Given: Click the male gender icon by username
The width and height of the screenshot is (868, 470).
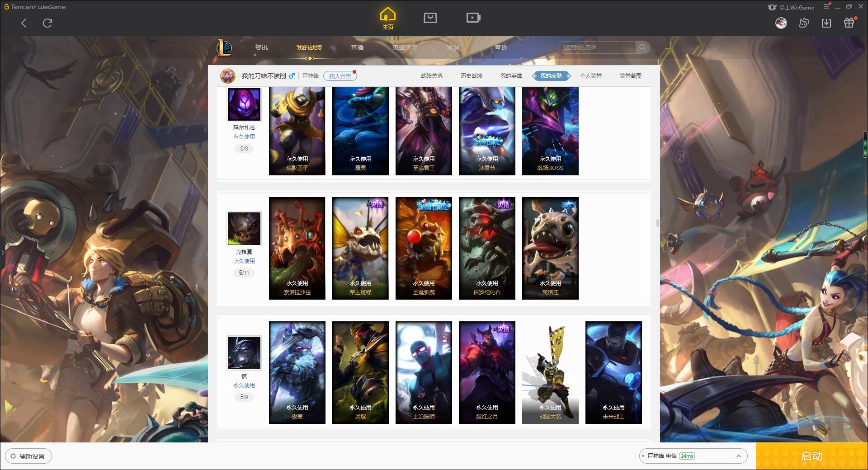Looking at the screenshot, I should 292,76.
